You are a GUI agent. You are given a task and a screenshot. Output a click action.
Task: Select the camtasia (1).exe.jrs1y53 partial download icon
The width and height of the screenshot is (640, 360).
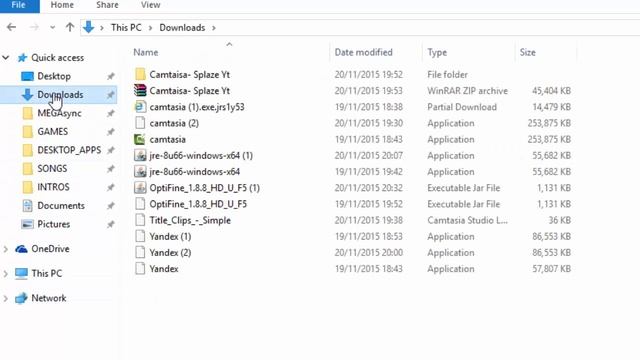click(x=140, y=107)
